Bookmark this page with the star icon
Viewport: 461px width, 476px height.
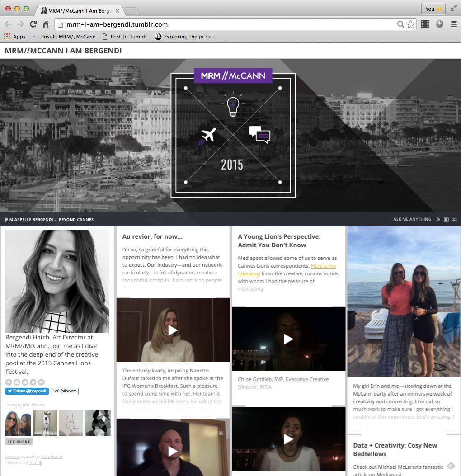[x=411, y=24]
